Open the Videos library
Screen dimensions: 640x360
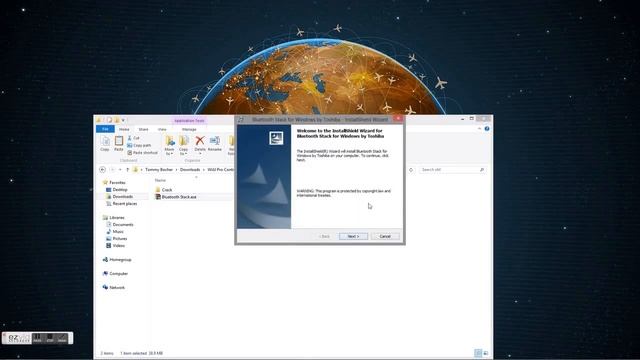[115, 246]
